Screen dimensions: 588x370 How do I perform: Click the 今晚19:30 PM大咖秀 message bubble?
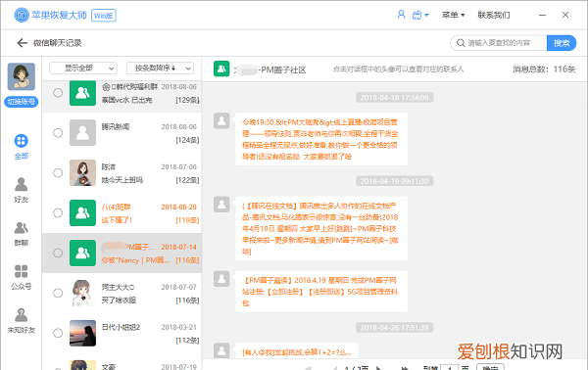point(321,139)
